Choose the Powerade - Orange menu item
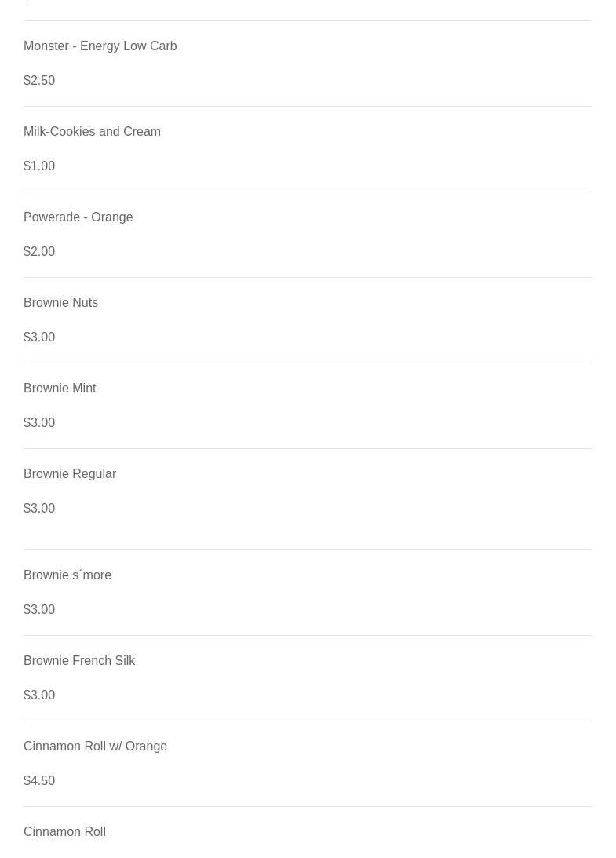The width and height of the screenshot is (616, 858). point(78,217)
